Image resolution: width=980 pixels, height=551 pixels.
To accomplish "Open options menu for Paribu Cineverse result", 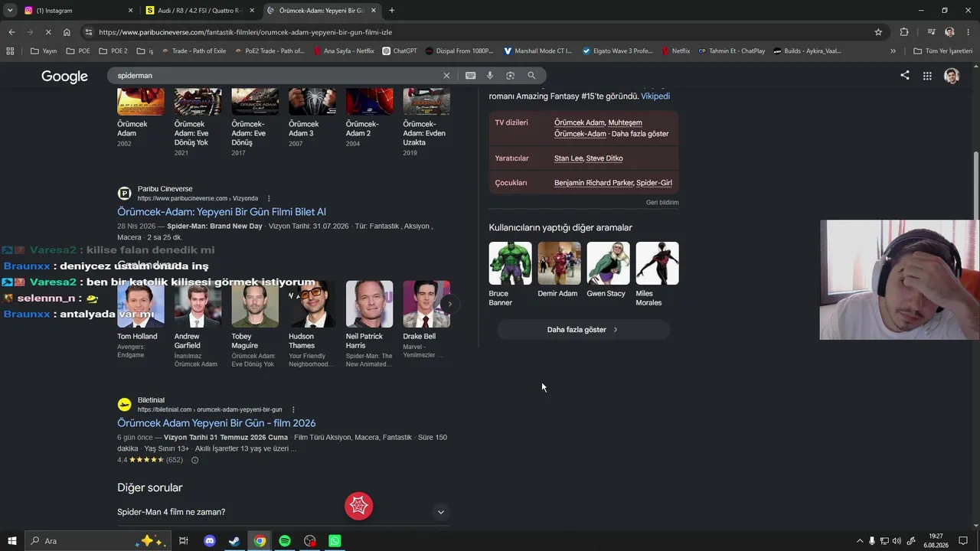I will (x=269, y=198).
